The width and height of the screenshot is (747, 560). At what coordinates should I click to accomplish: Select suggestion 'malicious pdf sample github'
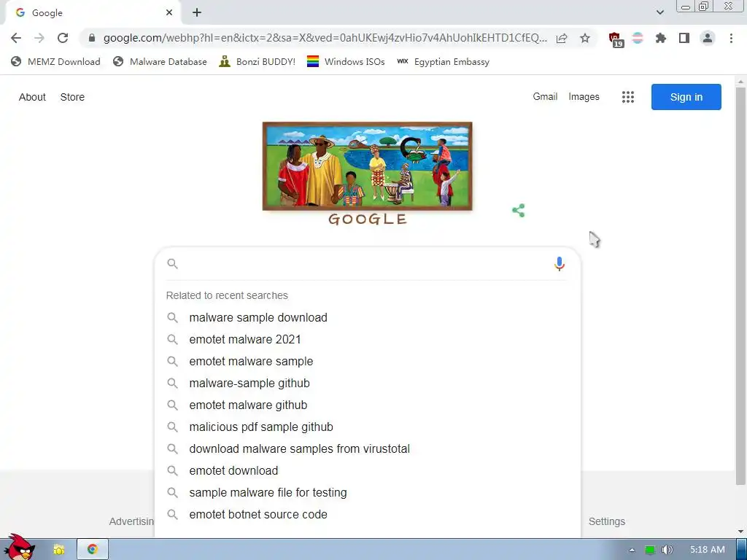pos(368,427)
